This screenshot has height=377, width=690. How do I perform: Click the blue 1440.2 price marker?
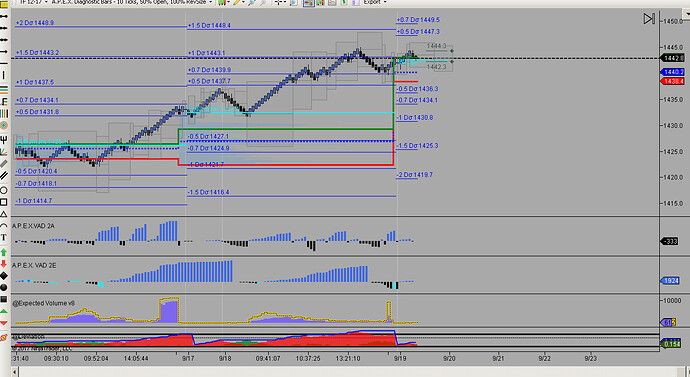672,72
